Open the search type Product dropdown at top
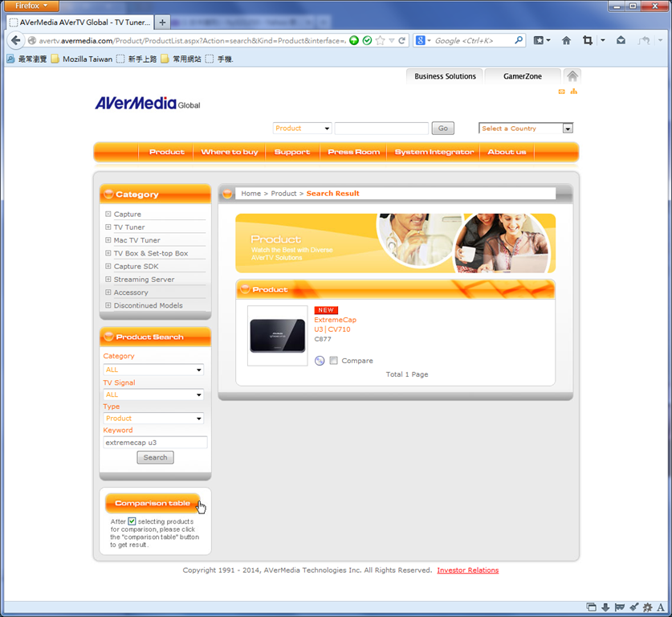 302,129
